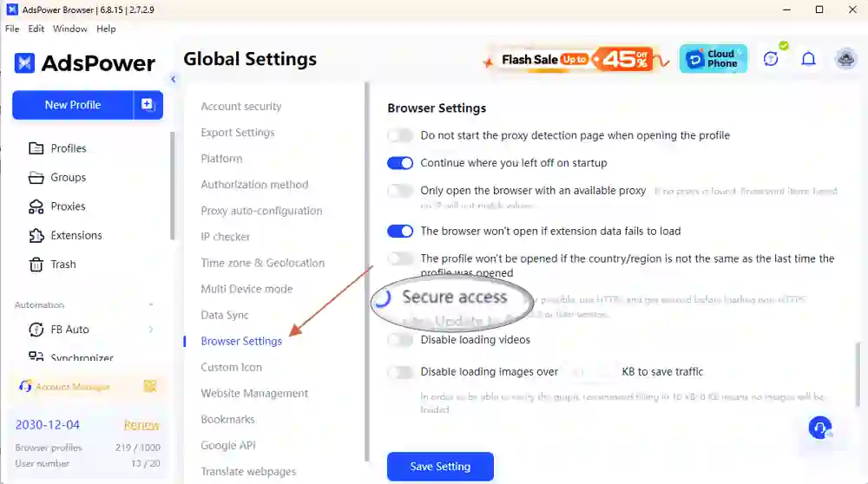This screenshot has height=484, width=868.
Task: Open the Cloud Phone icon button
Action: click(x=713, y=59)
